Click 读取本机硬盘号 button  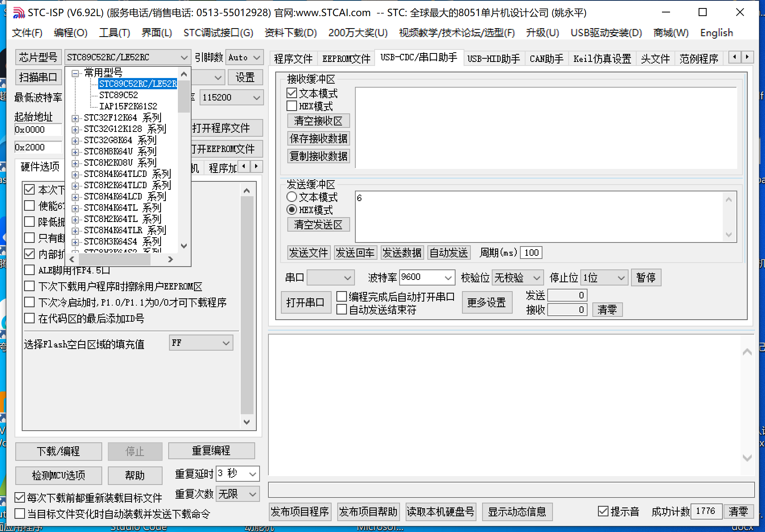click(x=441, y=511)
